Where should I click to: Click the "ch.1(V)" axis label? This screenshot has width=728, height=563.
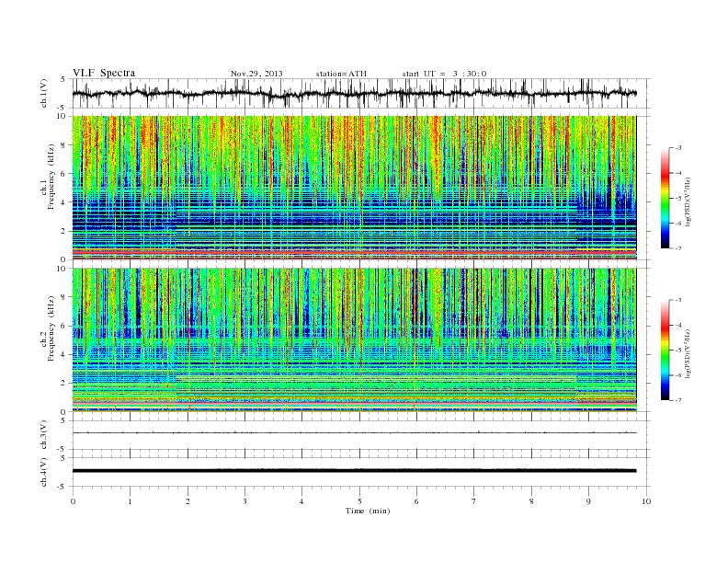coord(44,93)
